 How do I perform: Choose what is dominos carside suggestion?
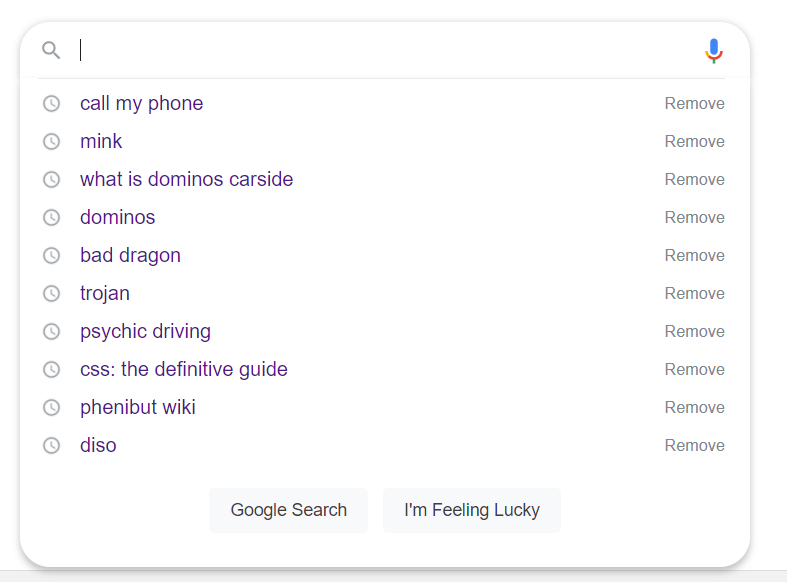point(186,180)
